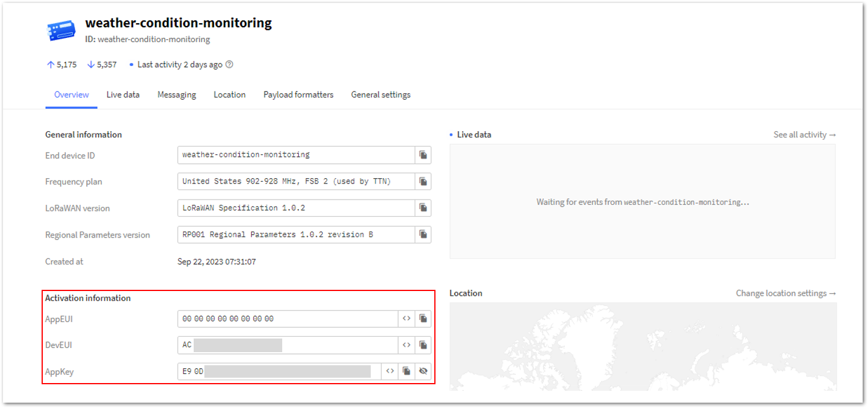Screen dimensions: 868x408
Task: Toggle AppKey byte format with code icon
Action: 390,371
